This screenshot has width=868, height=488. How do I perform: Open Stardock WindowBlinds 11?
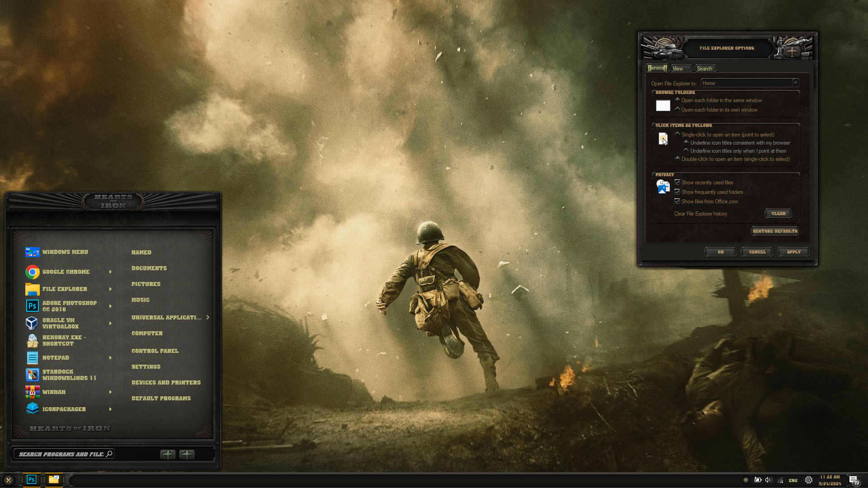(x=69, y=375)
